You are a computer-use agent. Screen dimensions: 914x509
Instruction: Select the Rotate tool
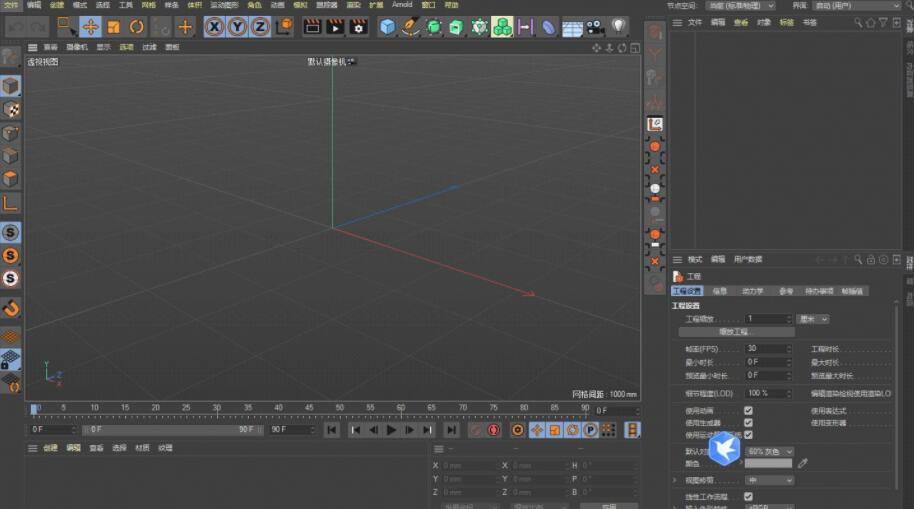[x=136, y=27]
